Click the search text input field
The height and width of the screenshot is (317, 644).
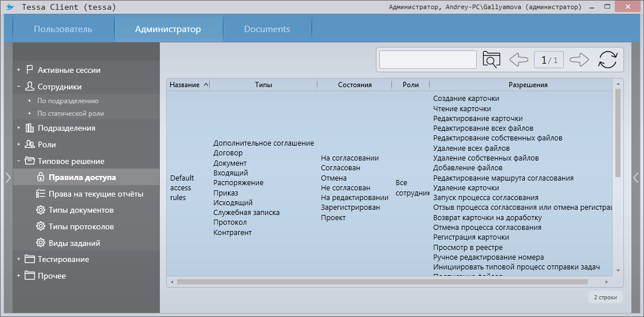(428, 60)
